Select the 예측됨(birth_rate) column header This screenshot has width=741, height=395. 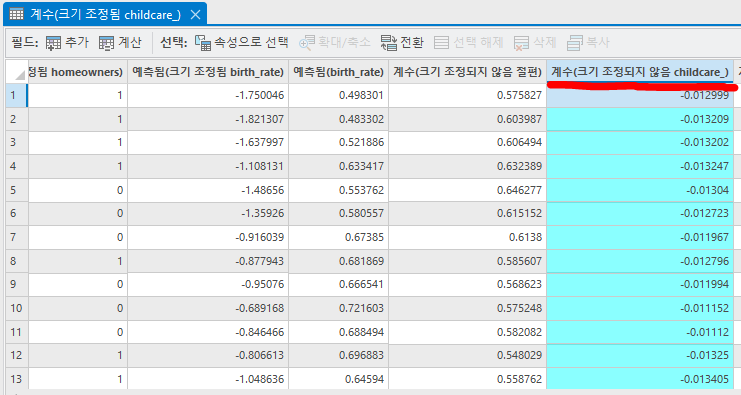tap(338, 72)
